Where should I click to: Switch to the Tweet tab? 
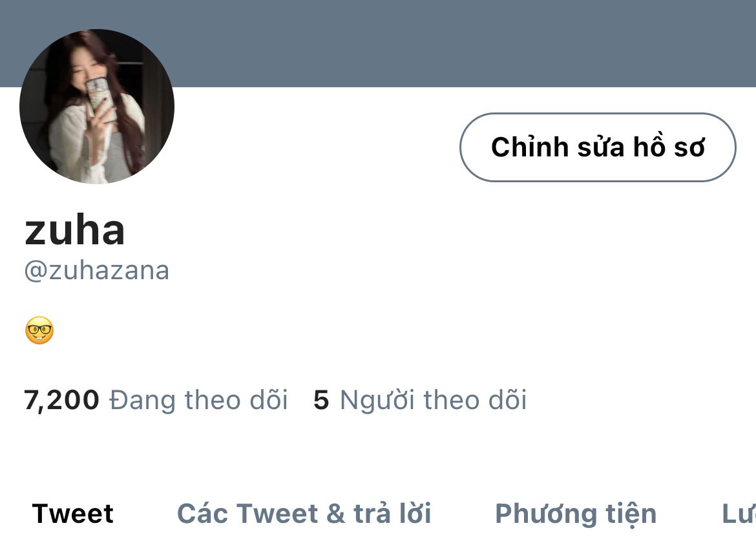[73, 513]
